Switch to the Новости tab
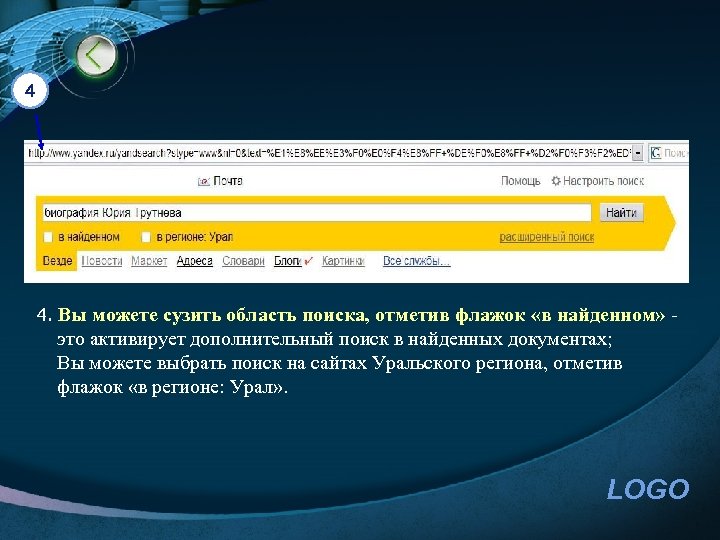The width and height of the screenshot is (720, 540). [102, 261]
